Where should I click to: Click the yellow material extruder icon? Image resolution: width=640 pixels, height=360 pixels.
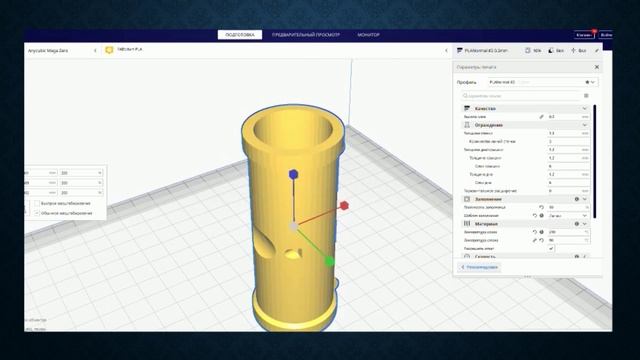click(109, 50)
